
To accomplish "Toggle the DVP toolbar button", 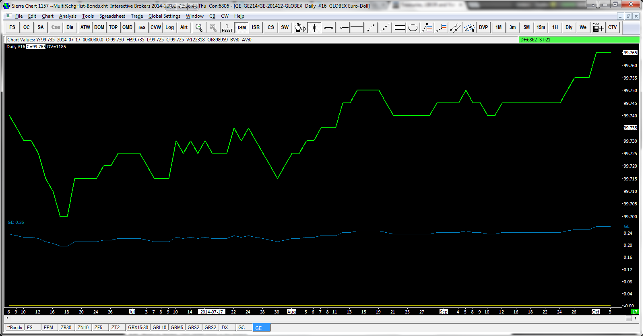I will pos(483,27).
